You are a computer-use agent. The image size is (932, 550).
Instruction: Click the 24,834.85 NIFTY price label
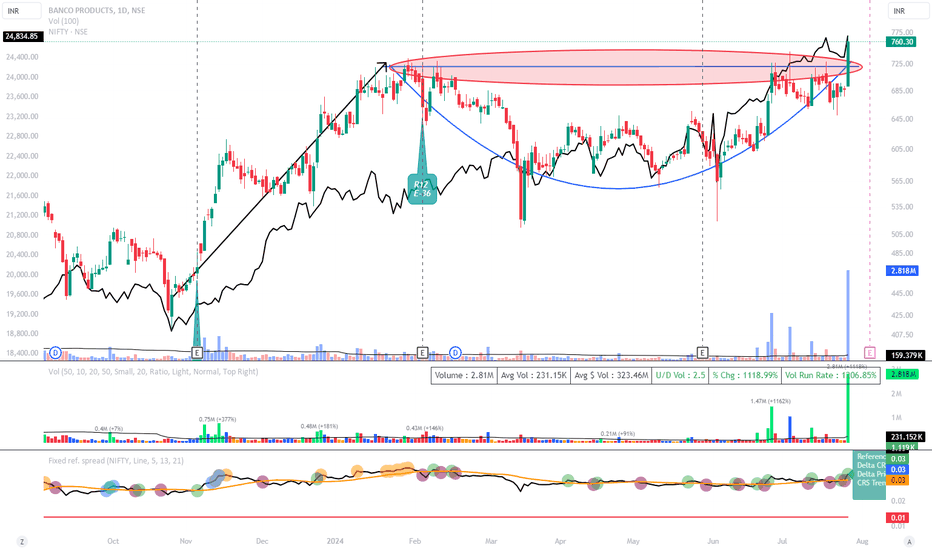point(21,36)
